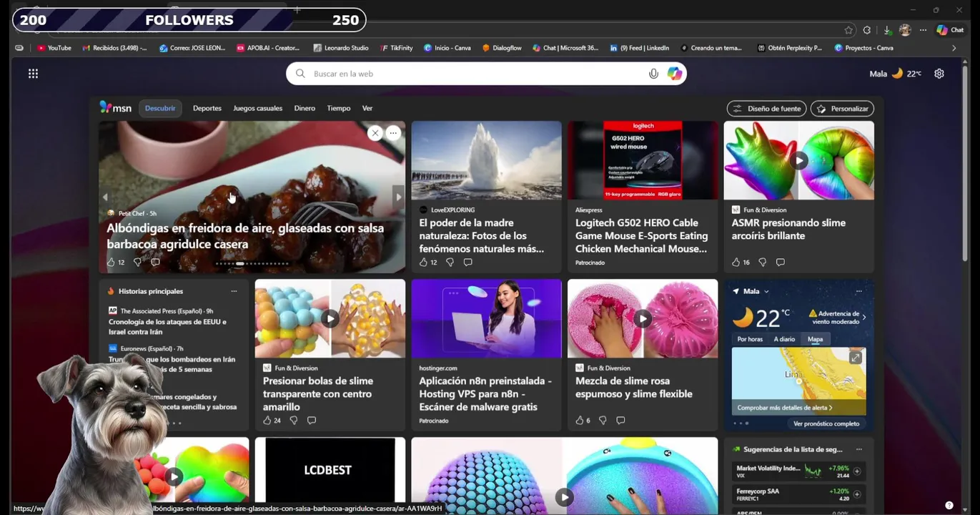Click the Diseño de fuente button
980x515 pixels.
766,109
